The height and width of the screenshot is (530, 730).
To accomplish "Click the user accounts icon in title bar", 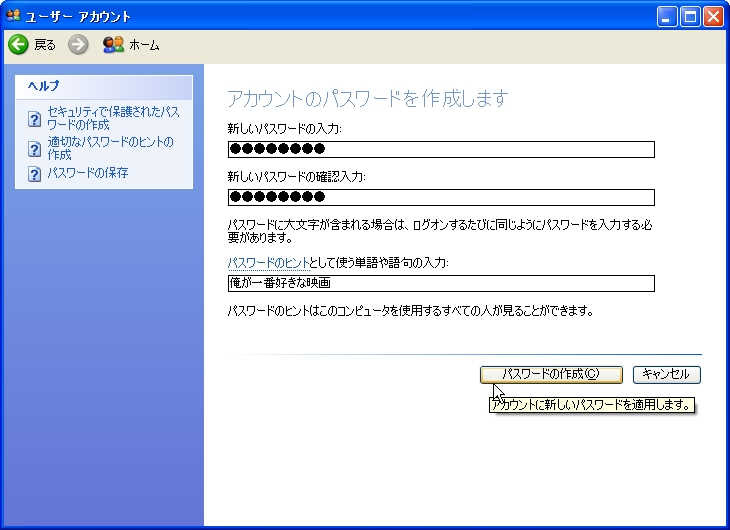I will pyautogui.click(x=13, y=16).
